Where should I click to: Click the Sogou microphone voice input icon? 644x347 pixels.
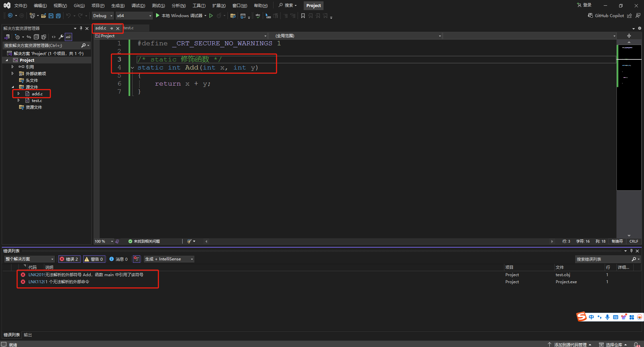click(607, 317)
